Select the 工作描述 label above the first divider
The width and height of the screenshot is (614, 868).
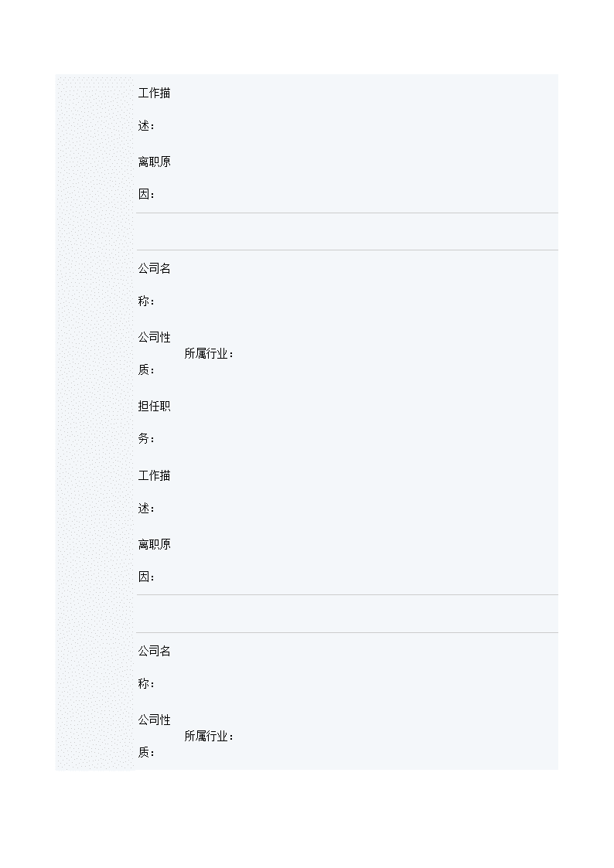click(154, 109)
